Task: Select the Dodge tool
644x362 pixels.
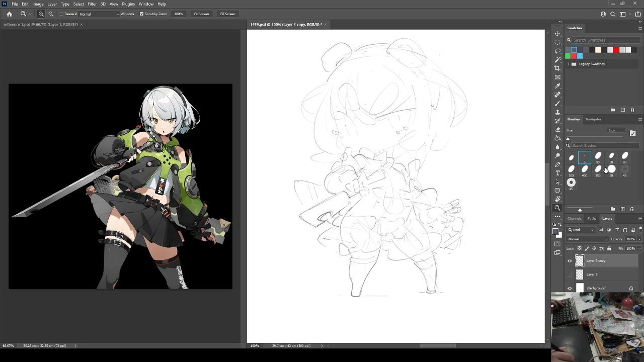Action: pos(557,156)
